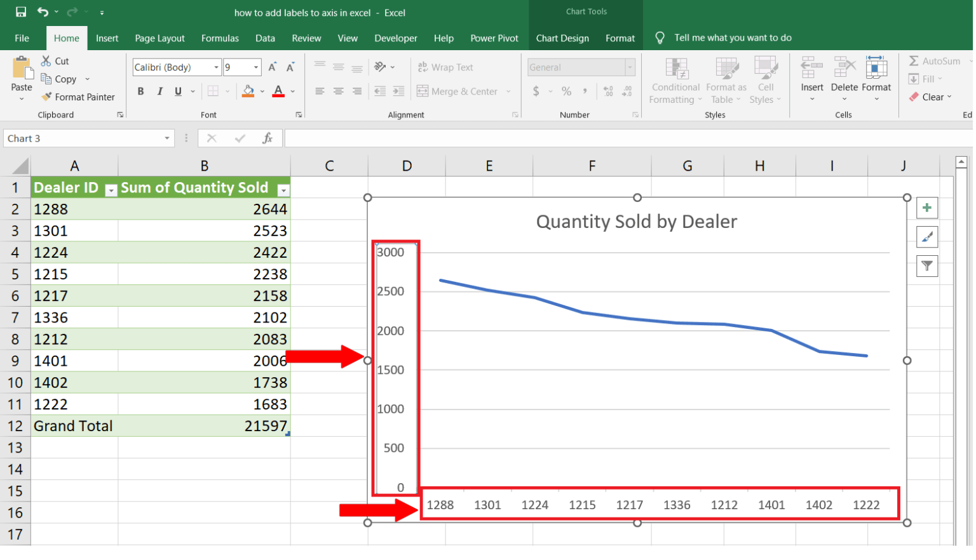976x560 pixels.
Task: Click the Cut icon in Clipboard group
Action: [45, 60]
